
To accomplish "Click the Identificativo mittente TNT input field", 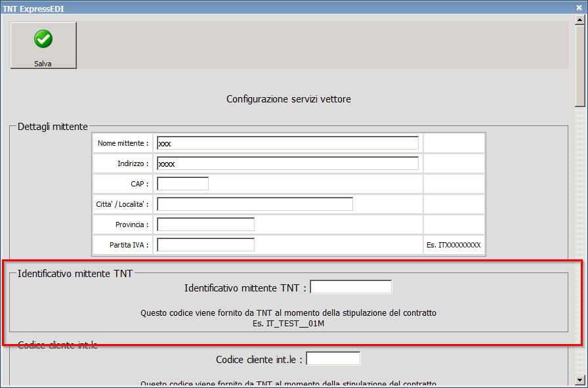I will coord(350,287).
